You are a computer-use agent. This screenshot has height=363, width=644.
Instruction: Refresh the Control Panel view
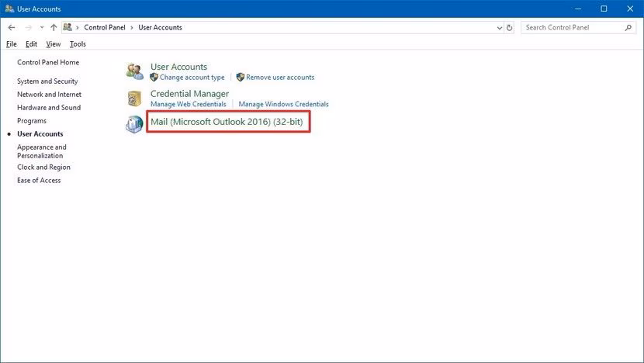coord(509,28)
